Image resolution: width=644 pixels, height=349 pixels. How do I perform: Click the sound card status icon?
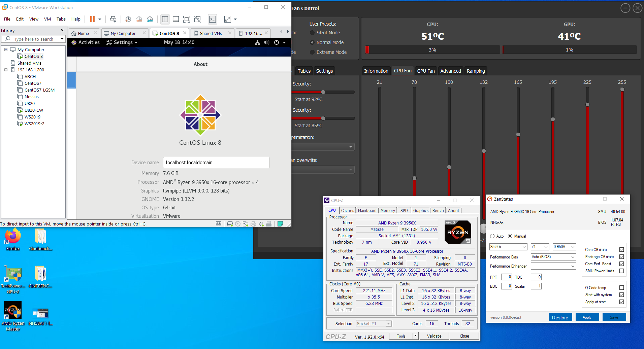point(261,224)
